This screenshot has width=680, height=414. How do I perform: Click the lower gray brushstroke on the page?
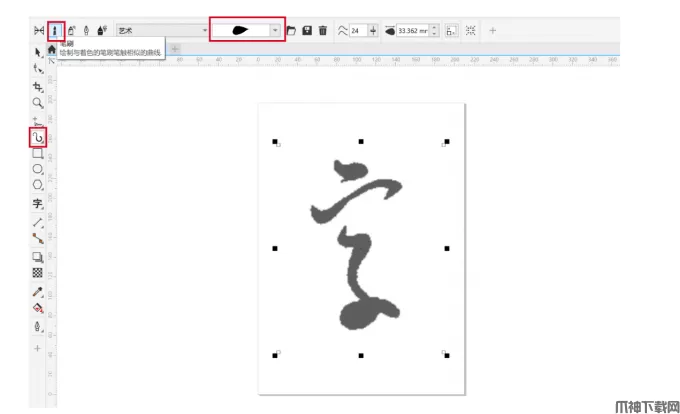pyautogui.click(x=360, y=312)
